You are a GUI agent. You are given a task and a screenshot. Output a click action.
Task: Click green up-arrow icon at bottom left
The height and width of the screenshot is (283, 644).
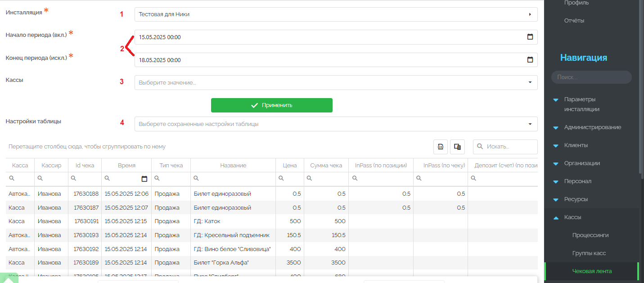pos(9,278)
